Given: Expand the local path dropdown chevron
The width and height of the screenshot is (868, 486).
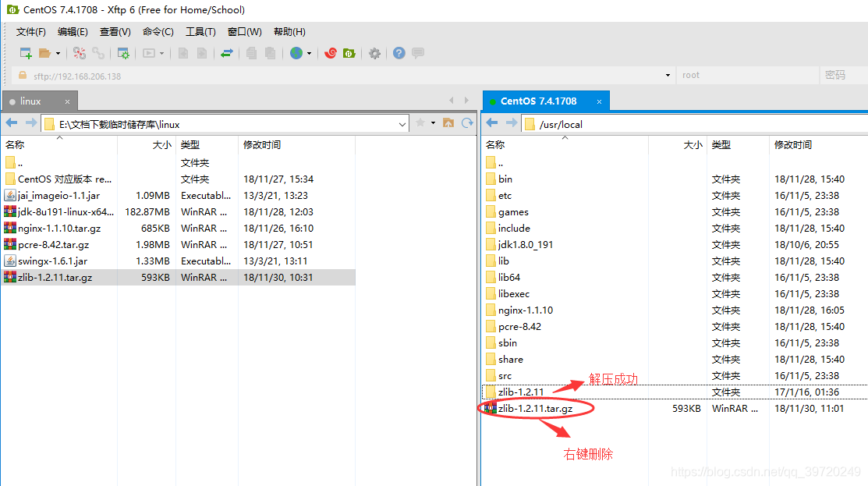Looking at the screenshot, I should (402, 125).
